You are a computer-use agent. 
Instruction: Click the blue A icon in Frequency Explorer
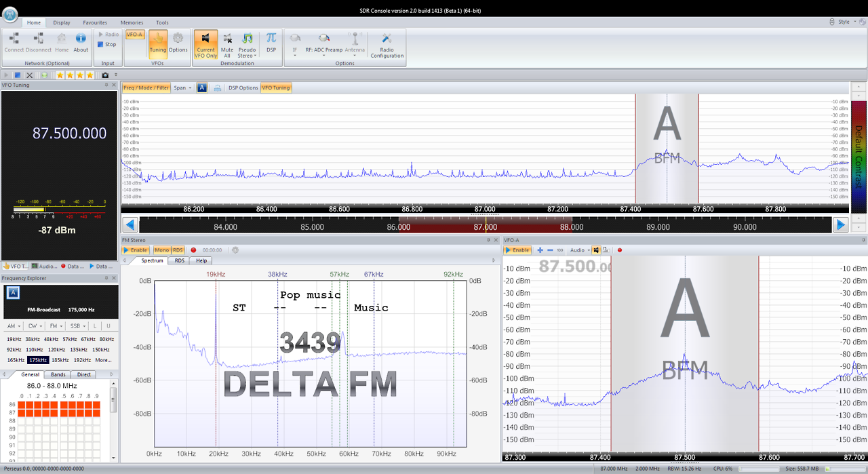pos(13,292)
